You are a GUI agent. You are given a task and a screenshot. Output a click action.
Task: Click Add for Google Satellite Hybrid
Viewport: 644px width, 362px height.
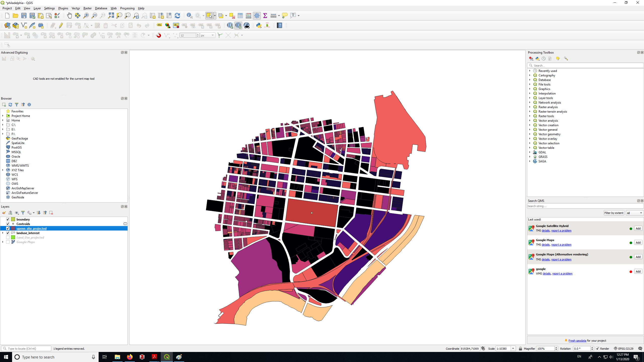[638, 228]
